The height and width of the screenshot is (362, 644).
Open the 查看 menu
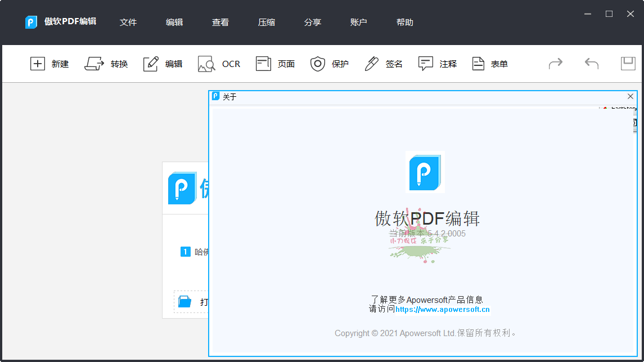pyautogui.click(x=220, y=22)
